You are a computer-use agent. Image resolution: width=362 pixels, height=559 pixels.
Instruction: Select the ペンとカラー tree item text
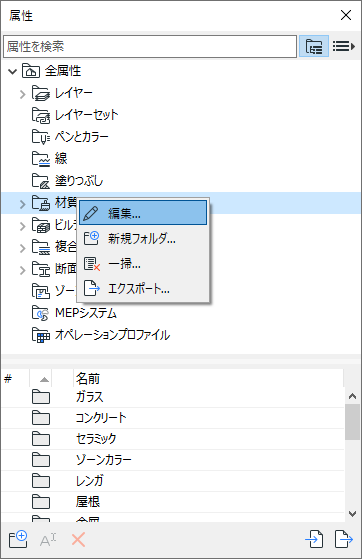click(x=81, y=137)
